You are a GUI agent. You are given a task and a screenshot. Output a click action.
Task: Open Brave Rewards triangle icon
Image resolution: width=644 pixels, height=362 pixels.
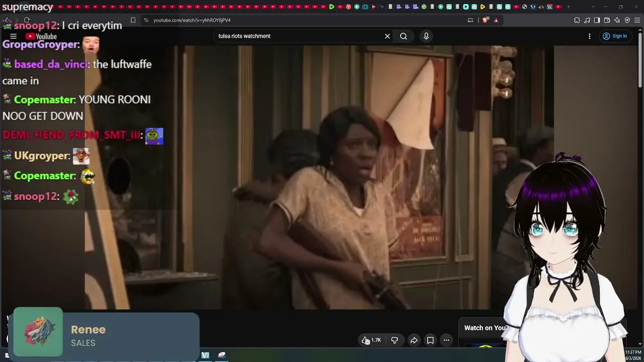coord(496,20)
